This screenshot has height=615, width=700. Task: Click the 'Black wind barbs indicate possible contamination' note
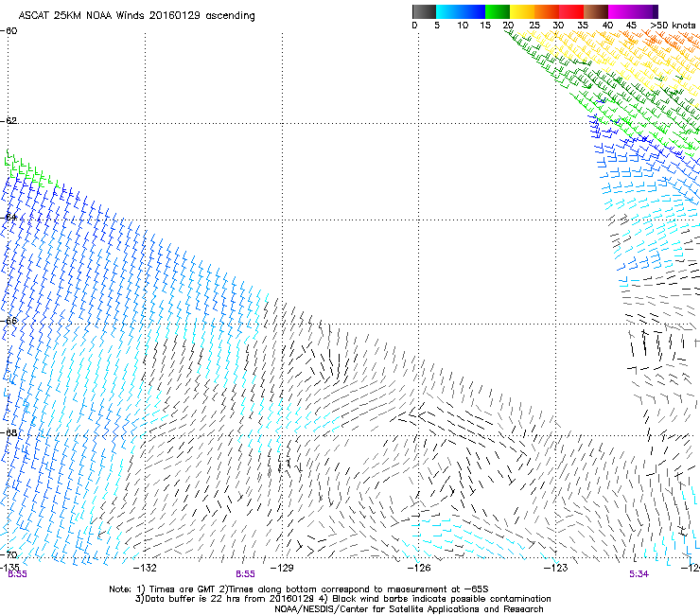[x=441, y=599]
